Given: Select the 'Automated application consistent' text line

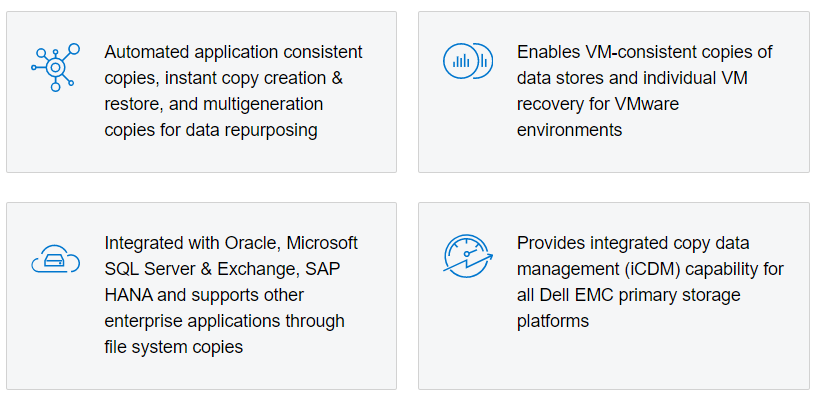Looking at the screenshot, I should [x=233, y=52].
